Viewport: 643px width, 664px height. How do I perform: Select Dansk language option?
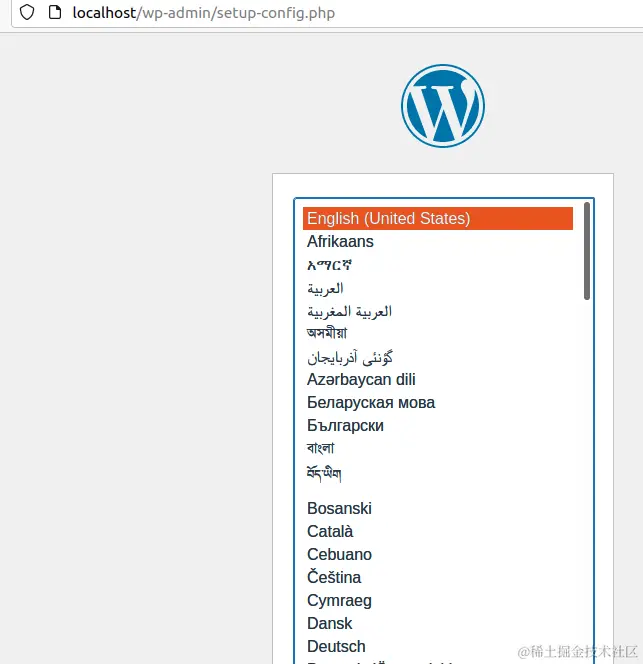tap(438, 623)
